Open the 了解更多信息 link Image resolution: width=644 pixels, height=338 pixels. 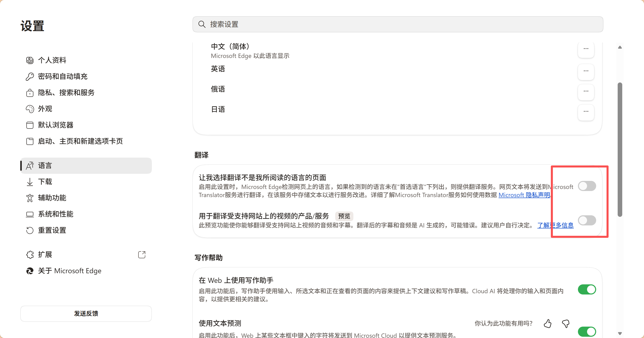point(555,225)
